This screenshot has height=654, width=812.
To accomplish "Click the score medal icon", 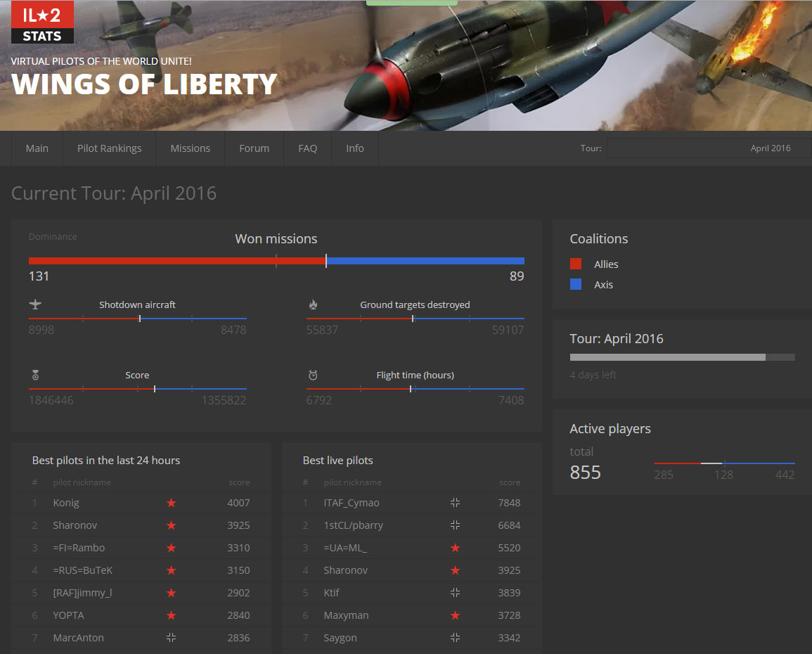I will (35, 375).
